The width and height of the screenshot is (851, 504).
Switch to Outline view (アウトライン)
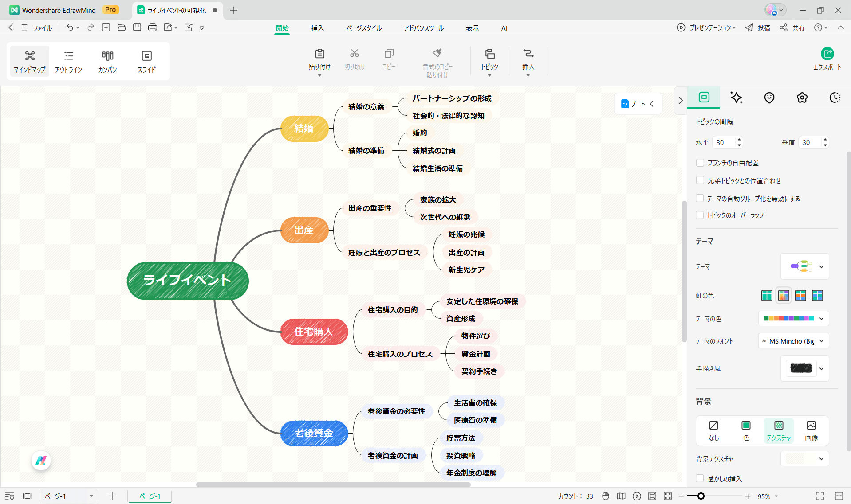click(68, 61)
